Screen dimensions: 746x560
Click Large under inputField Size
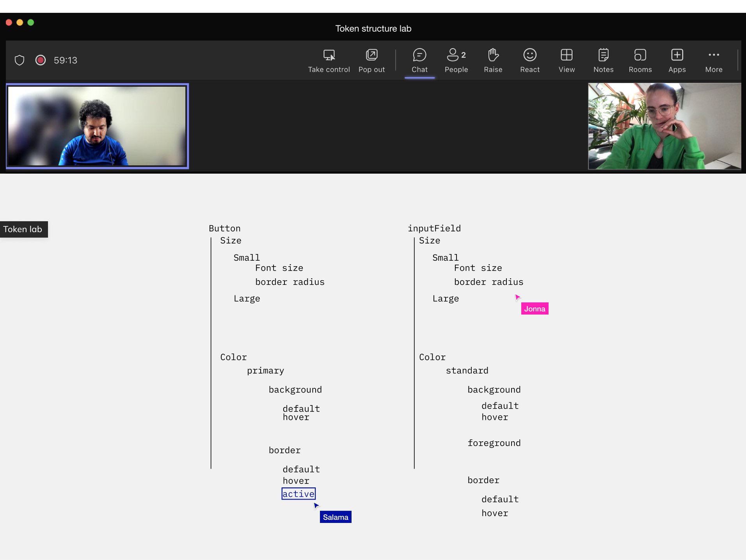coord(446,299)
